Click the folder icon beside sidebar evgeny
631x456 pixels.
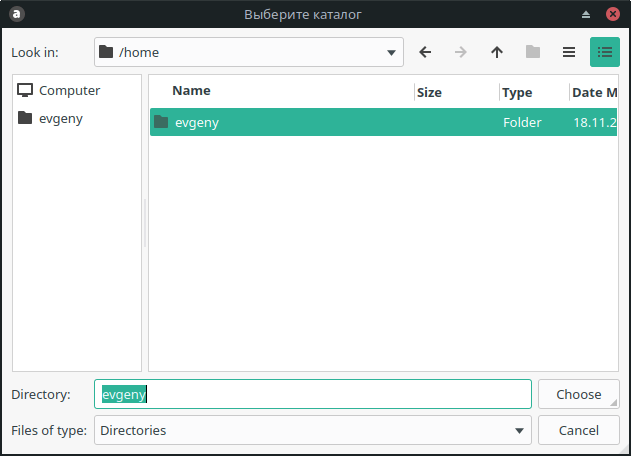(25, 118)
